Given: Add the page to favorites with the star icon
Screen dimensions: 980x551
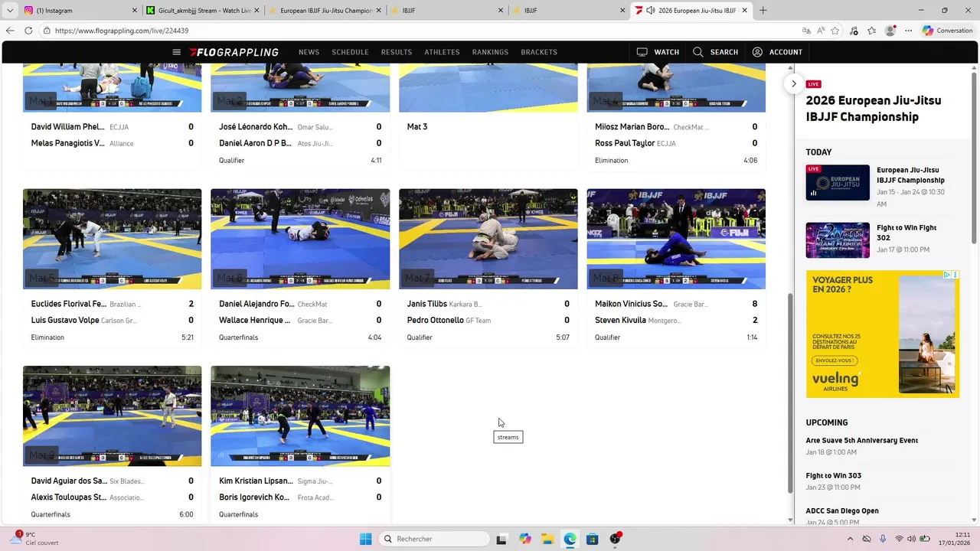Looking at the screenshot, I should [x=835, y=31].
